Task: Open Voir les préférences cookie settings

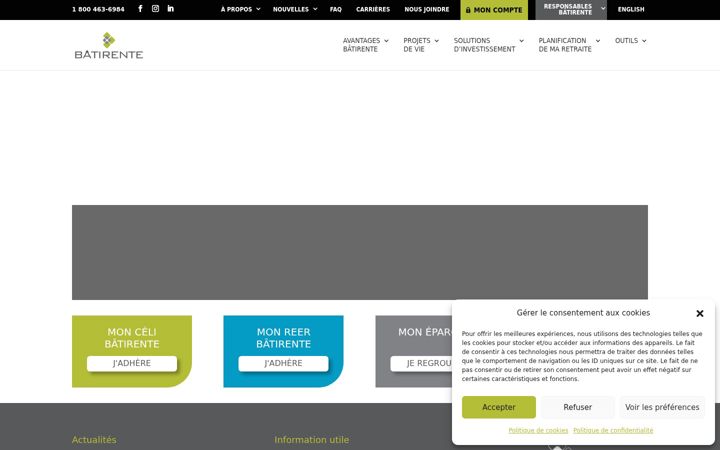Action: (662, 407)
